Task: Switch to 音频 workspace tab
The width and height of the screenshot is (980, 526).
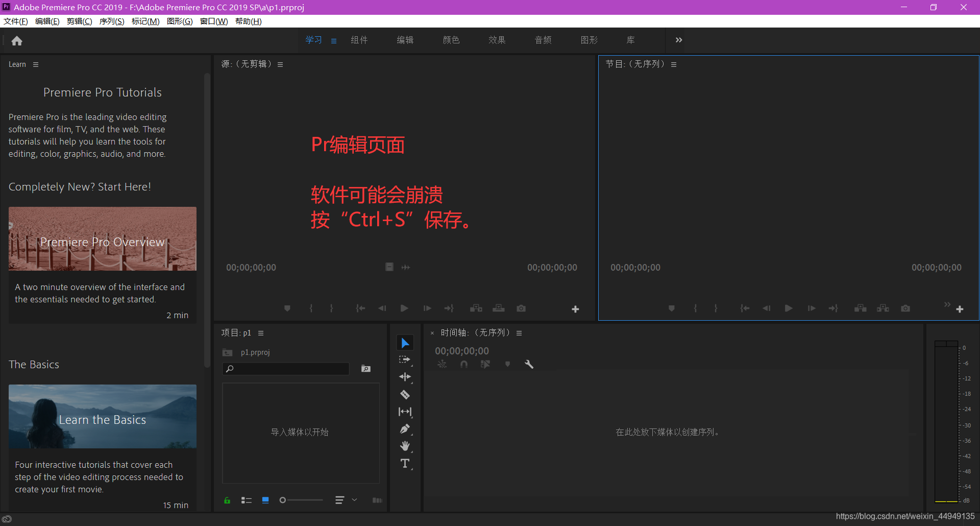Action: pos(543,40)
